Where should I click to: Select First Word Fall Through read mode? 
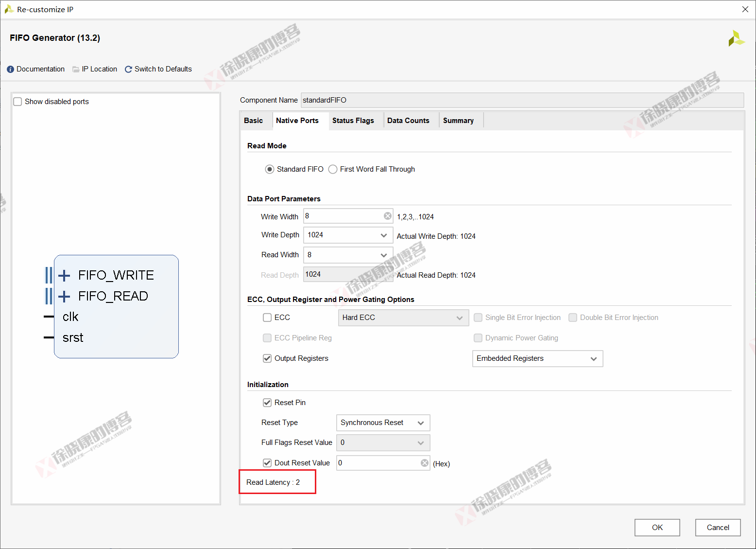click(x=333, y=169)
